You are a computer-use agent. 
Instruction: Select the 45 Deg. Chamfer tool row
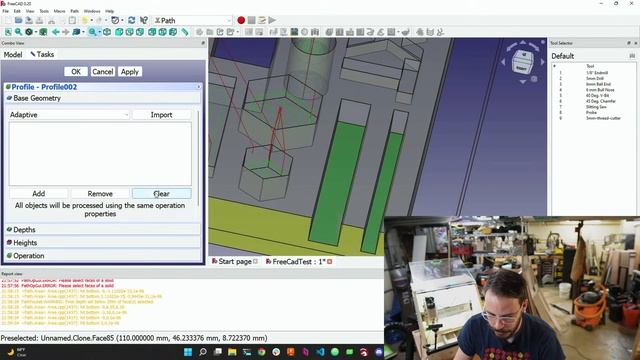pyautogui.click(x=593, y=101)
